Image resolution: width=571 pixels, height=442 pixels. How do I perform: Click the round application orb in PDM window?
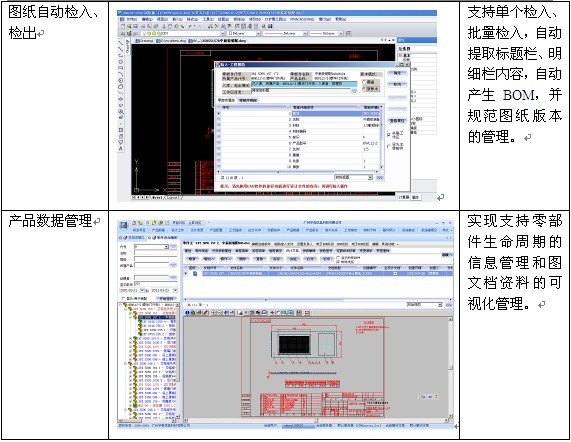coord(123,226)
